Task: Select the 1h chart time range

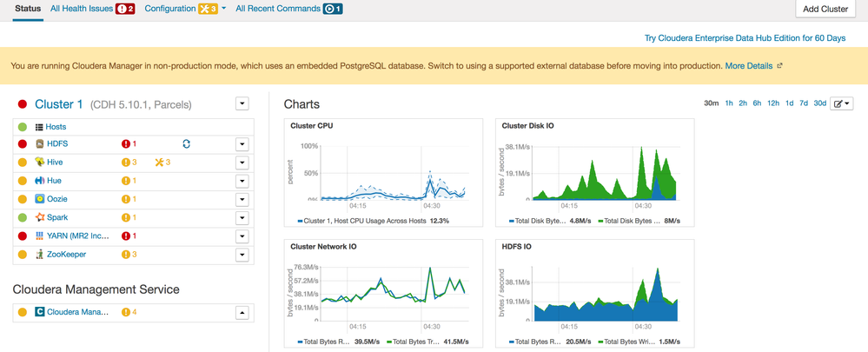Action: [x=729, y=103]
